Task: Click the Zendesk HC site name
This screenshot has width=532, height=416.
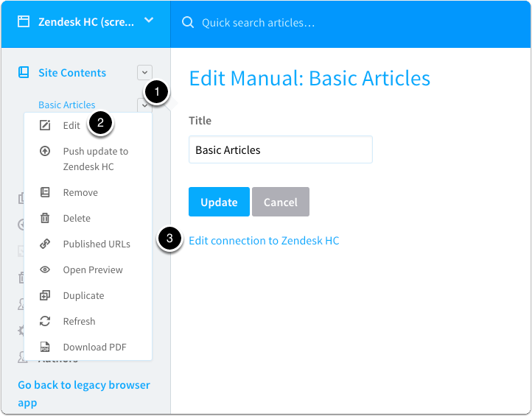Action: click(x=86, y=21)
